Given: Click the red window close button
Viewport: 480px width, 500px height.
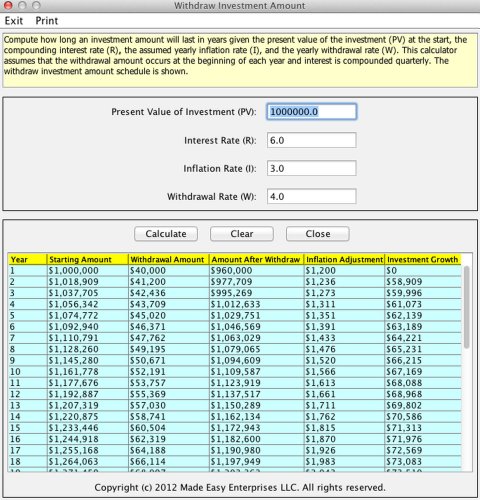Looking at the screenshot, I should [8, 5].
